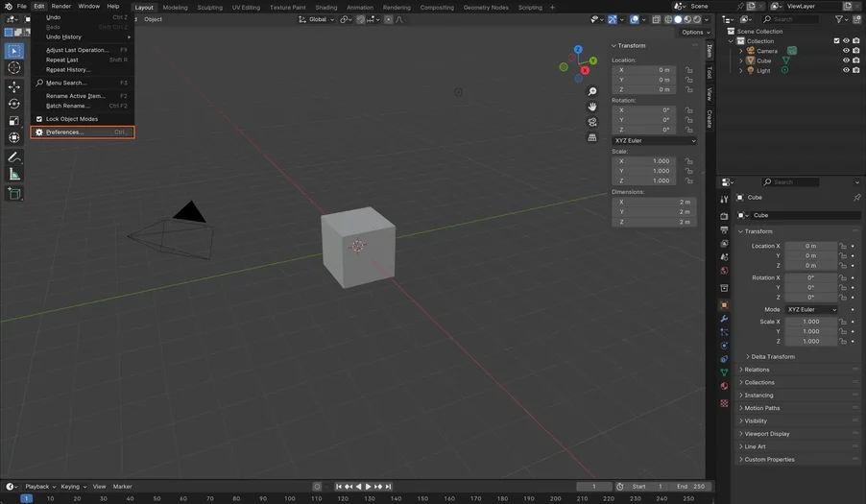Select the Add Cube tool

(x=14, y=194)
